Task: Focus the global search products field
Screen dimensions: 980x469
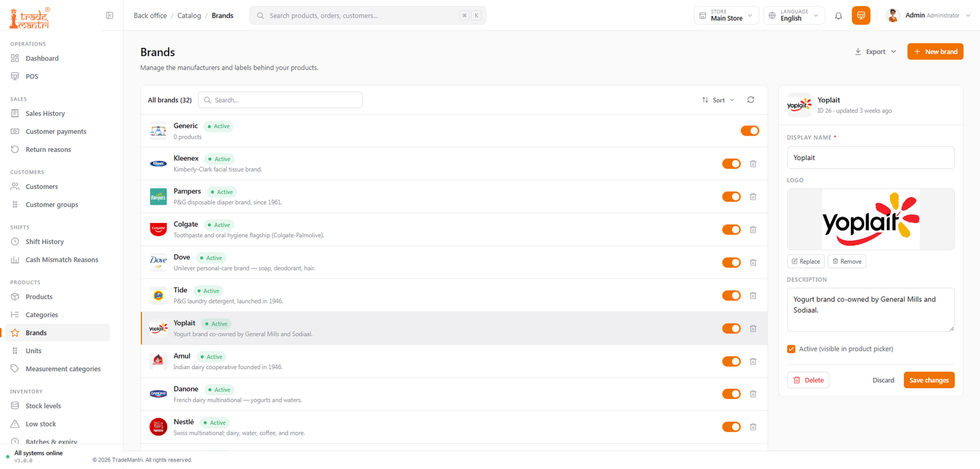Action: click(367, 15)
